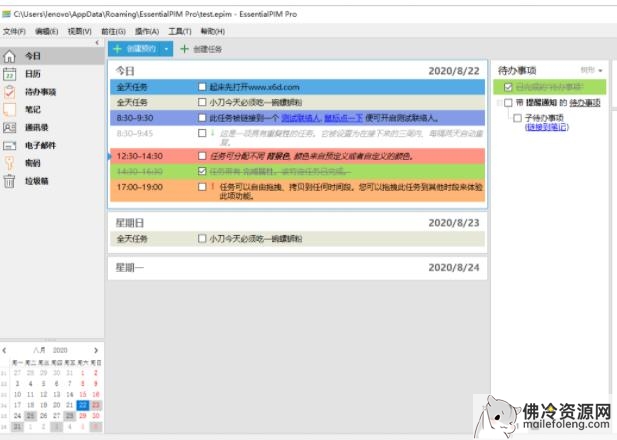617x440 pixels.
Task: Select day 26 in the mini calendar
Action: coord(42,415)
